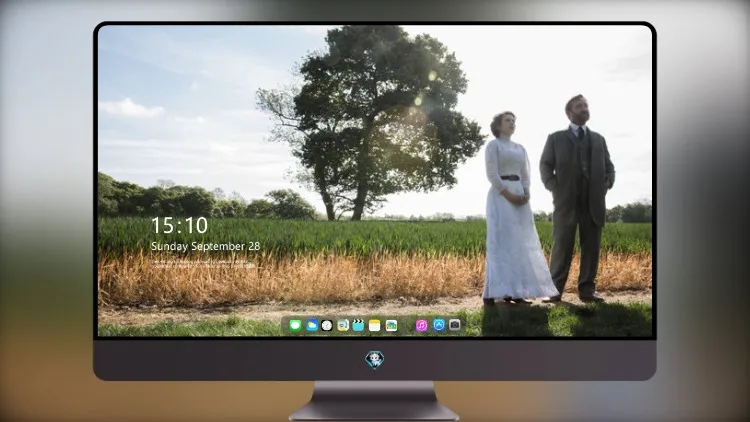Click the 15:10 clock widget

(x=179, y=225)
